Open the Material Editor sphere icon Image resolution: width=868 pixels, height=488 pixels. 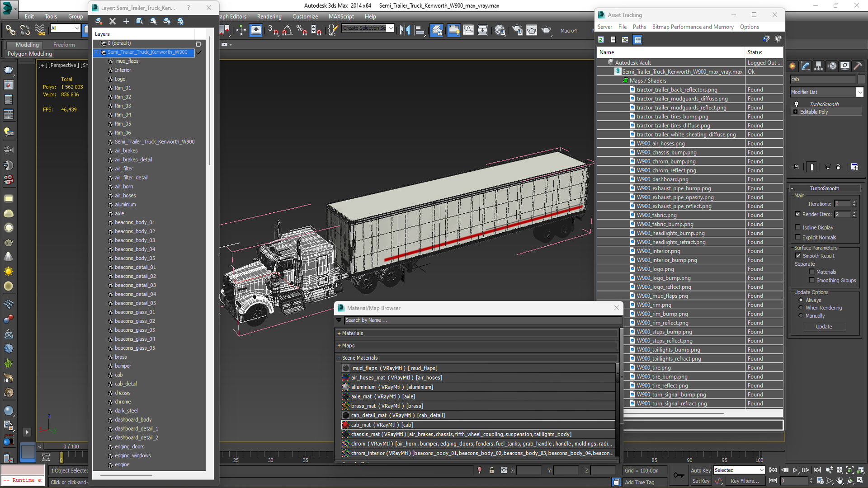500,30
